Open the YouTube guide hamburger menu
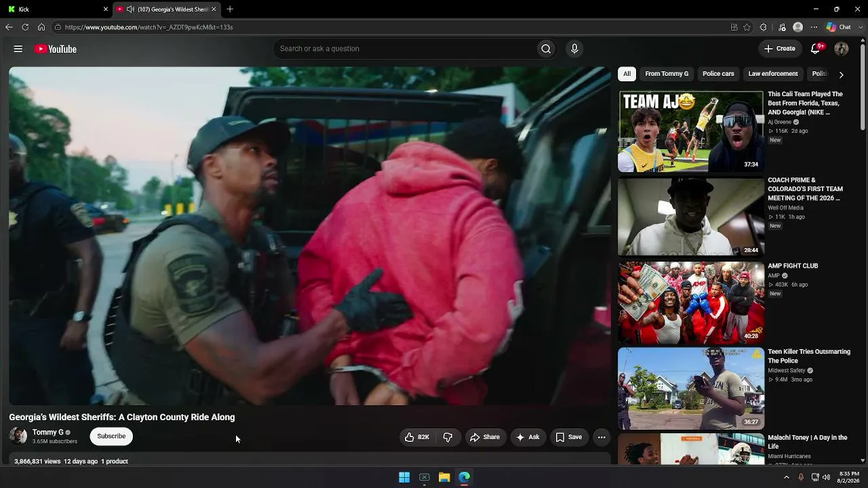The width and height of the screenshot is (868, 488). point(18,49)
